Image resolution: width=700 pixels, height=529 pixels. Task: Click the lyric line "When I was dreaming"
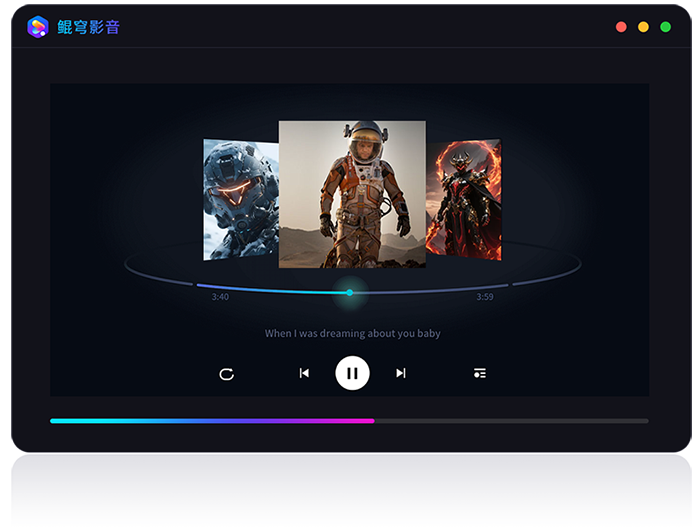(x=352, y=333)
